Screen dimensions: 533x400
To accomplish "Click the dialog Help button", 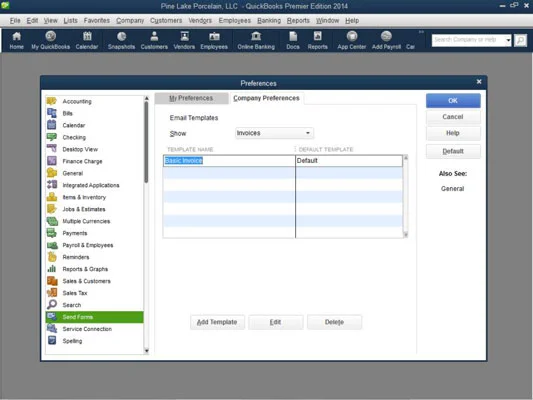I will pos(453,133).
